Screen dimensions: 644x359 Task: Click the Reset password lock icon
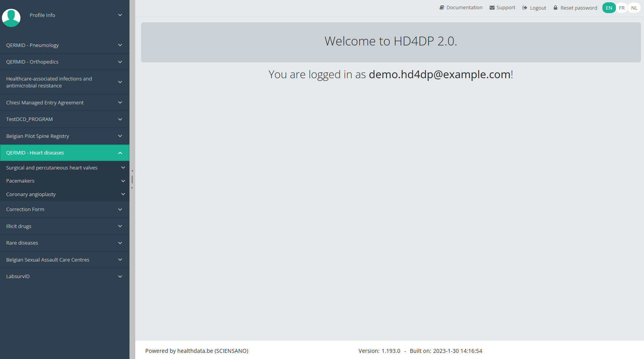[x=555, y=8]
